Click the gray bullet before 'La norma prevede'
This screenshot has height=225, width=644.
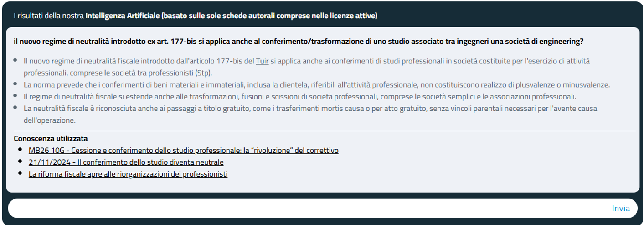click(x=15, y=84)
